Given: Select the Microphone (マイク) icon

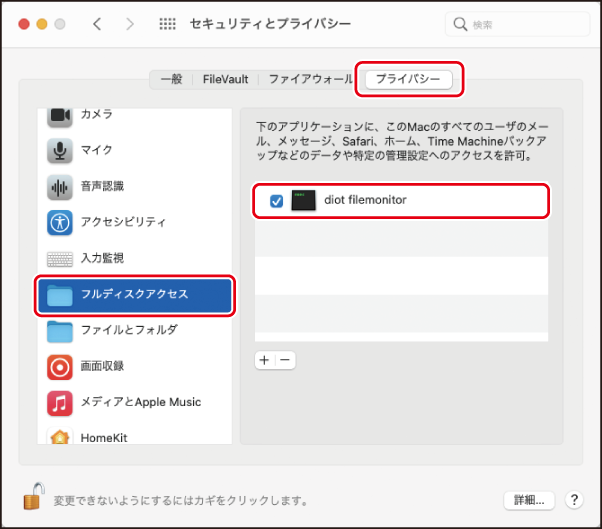Looking at the screenshot, I should [60, 150].
